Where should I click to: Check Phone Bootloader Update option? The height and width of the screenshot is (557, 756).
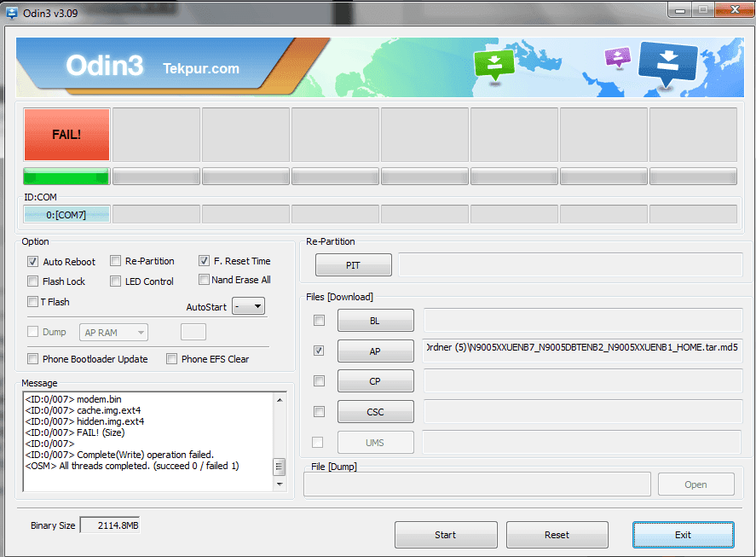tap(32, 359)
